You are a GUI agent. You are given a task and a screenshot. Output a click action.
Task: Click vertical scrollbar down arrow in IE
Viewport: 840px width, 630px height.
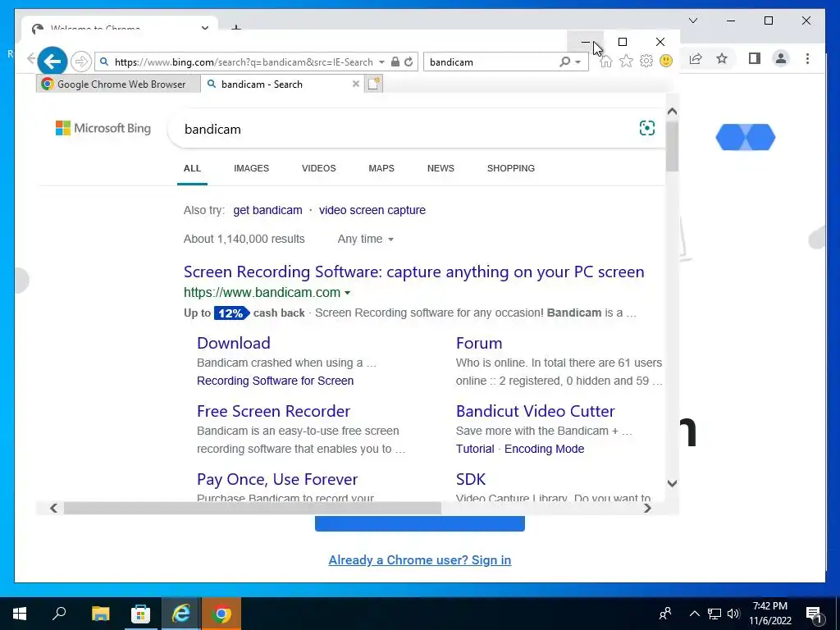point(673,483)
